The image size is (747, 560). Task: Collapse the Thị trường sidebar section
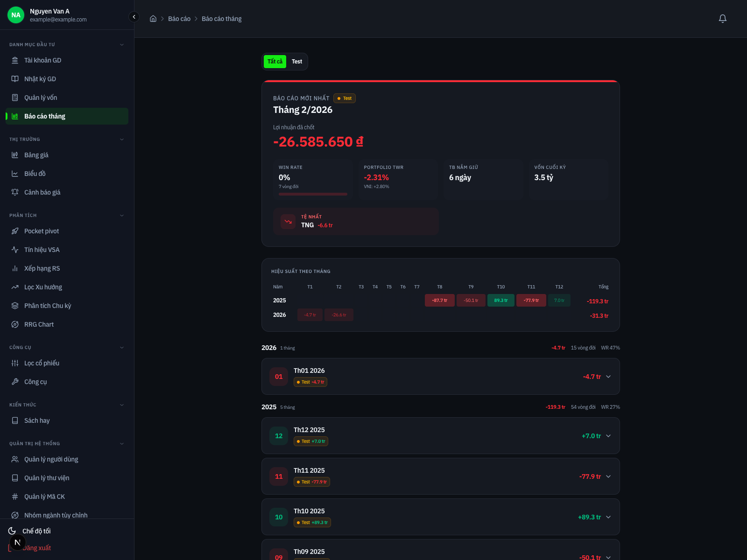point(122,139)
